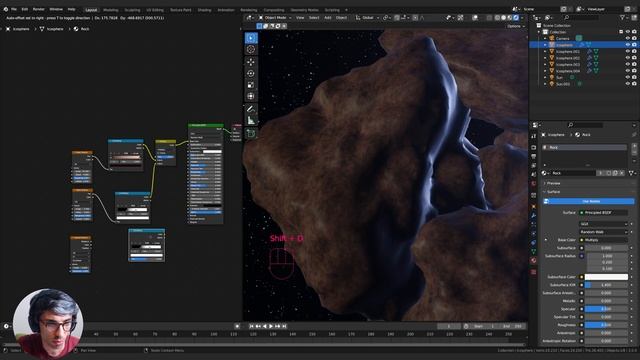Click the Multiply base color link
This screenshot has height=360, width=640.
pyautogui.click(x=604, y=240)
